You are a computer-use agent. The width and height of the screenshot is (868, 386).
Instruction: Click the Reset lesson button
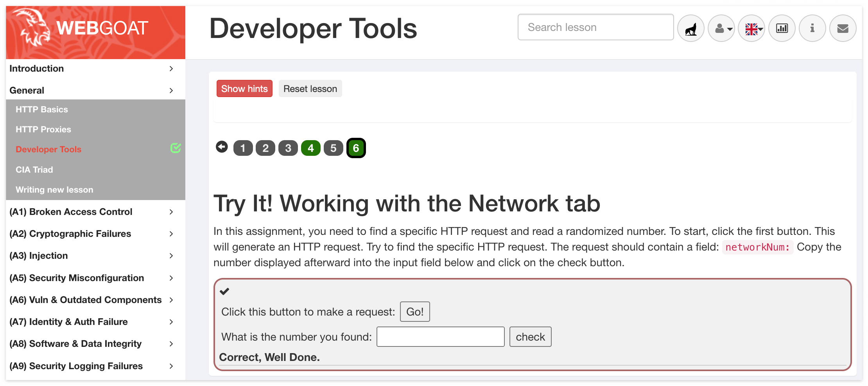(x=310, y=89)
